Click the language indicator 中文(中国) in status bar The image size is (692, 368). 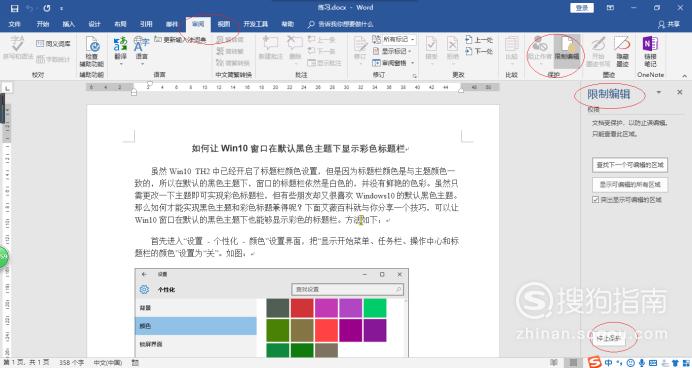108,363
